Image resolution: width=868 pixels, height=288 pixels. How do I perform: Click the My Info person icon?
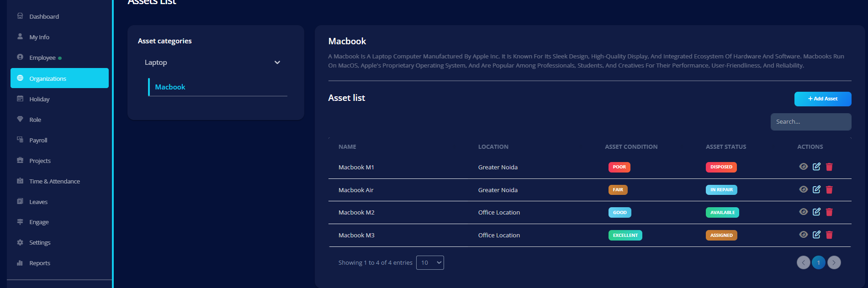[20, 37]
